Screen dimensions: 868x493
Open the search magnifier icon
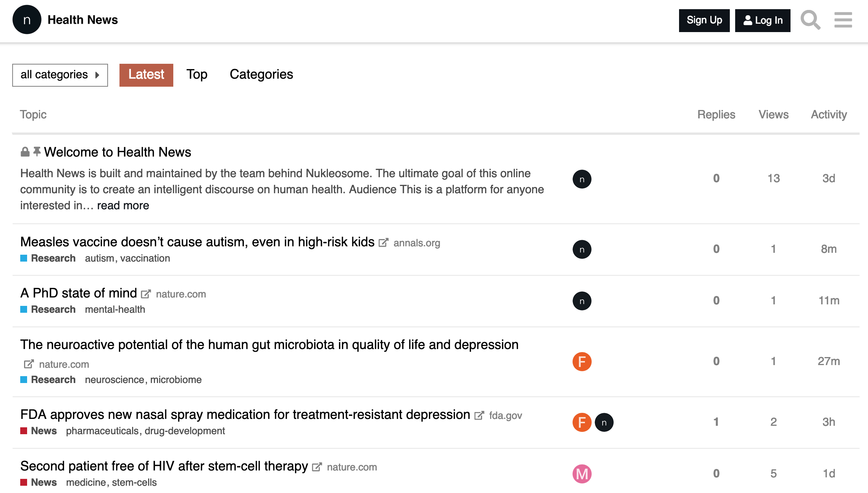[810, 20]
